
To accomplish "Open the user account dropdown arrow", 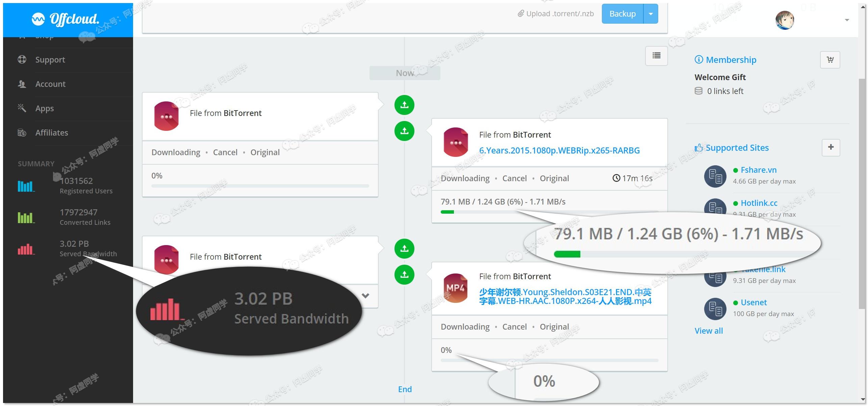I will (x=847, y=20).
